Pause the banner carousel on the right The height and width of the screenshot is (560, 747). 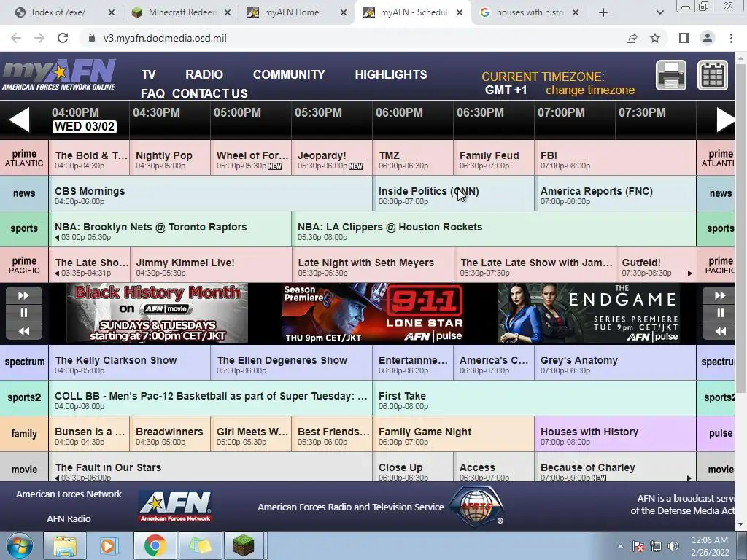(719, 313)
